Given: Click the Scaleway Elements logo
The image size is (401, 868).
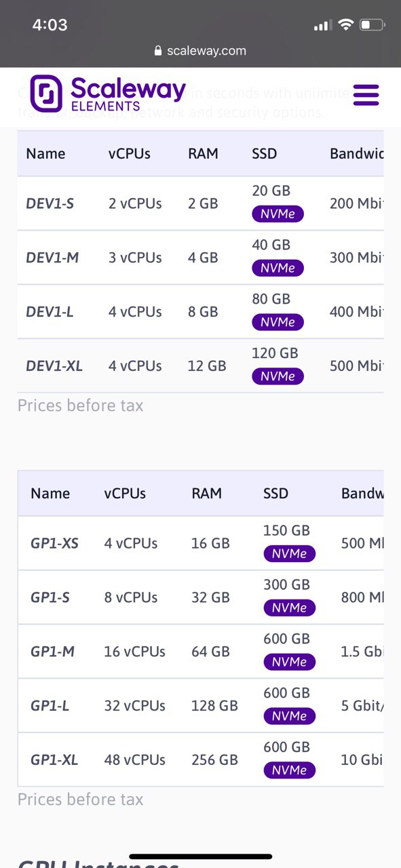Looking at the screenshot, I should pos(108,94).
